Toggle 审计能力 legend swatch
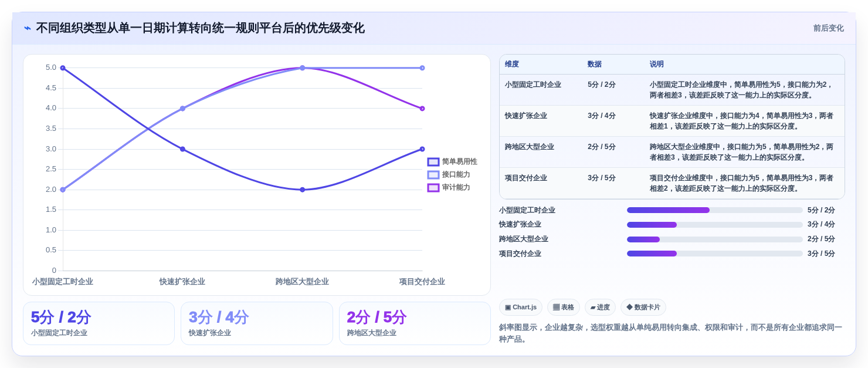 (x=433, y=188)
